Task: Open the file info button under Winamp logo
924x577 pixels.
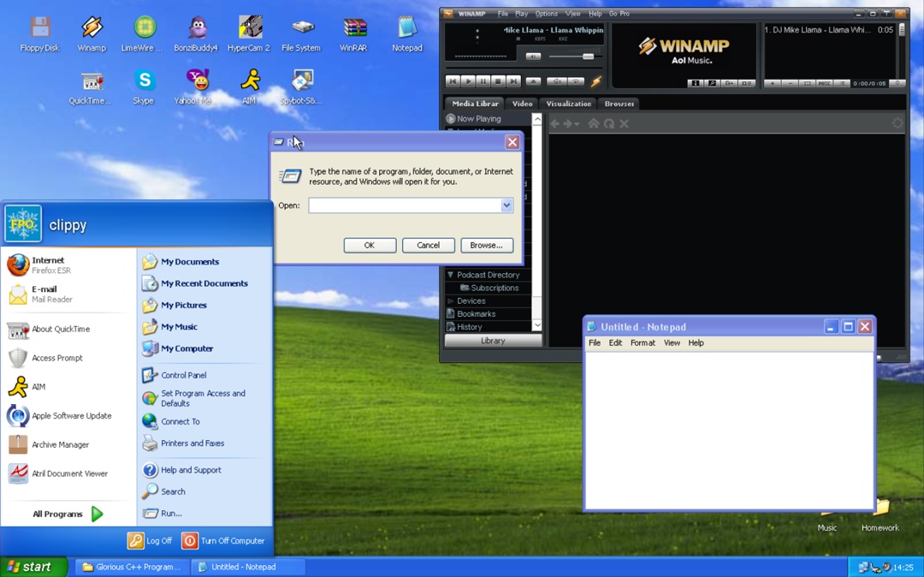Action: pyautogui.click(x=696, y=83)
